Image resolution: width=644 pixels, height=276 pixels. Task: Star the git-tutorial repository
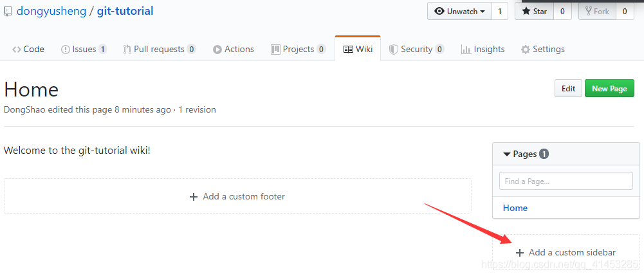pyautogui.click(x=534, y=12)
